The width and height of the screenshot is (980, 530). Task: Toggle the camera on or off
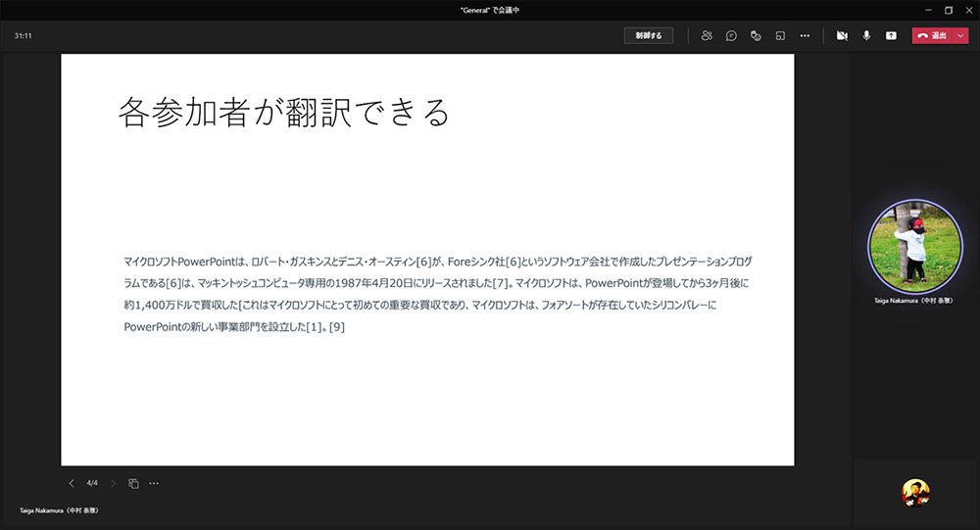(842, 35)
